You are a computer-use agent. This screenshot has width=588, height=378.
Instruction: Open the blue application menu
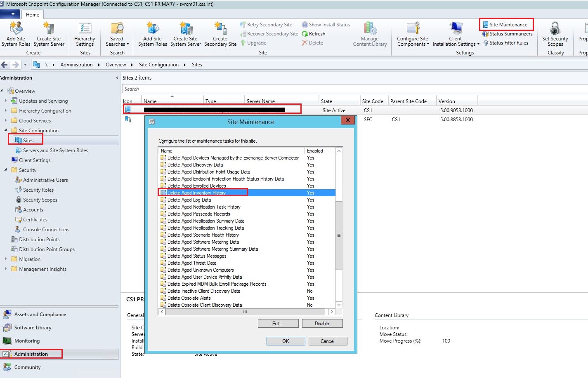9,14
